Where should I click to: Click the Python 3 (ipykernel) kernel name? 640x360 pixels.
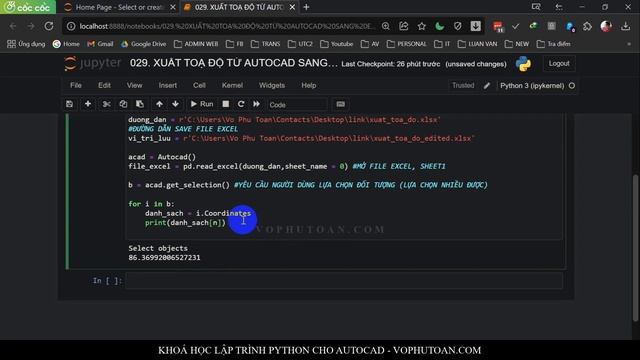click(532, 86)
